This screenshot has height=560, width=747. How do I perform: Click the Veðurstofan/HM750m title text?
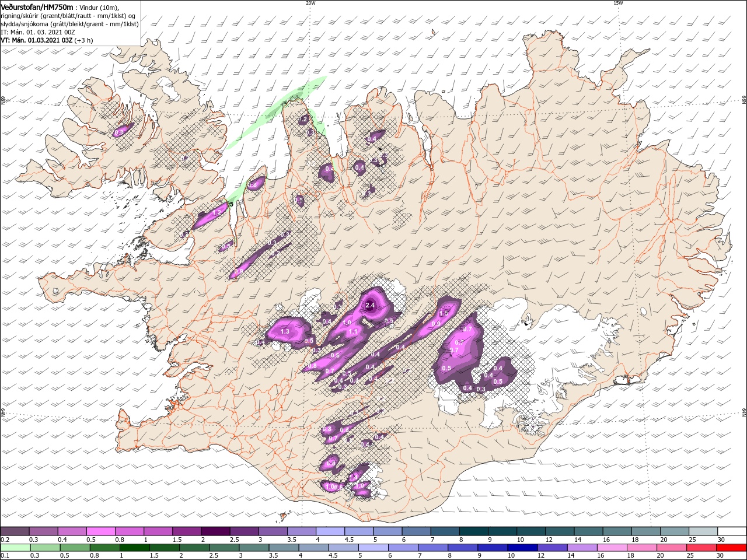click(37, 7)
